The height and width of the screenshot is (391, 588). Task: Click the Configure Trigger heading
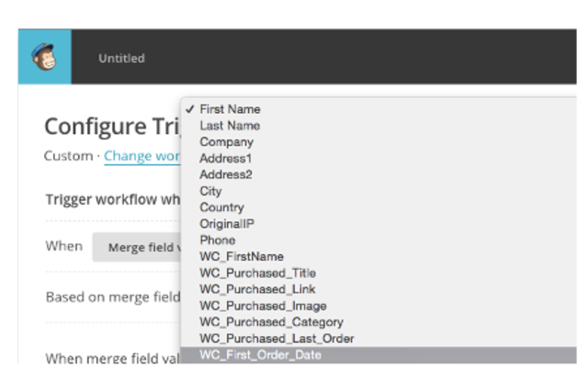(112, 127)
